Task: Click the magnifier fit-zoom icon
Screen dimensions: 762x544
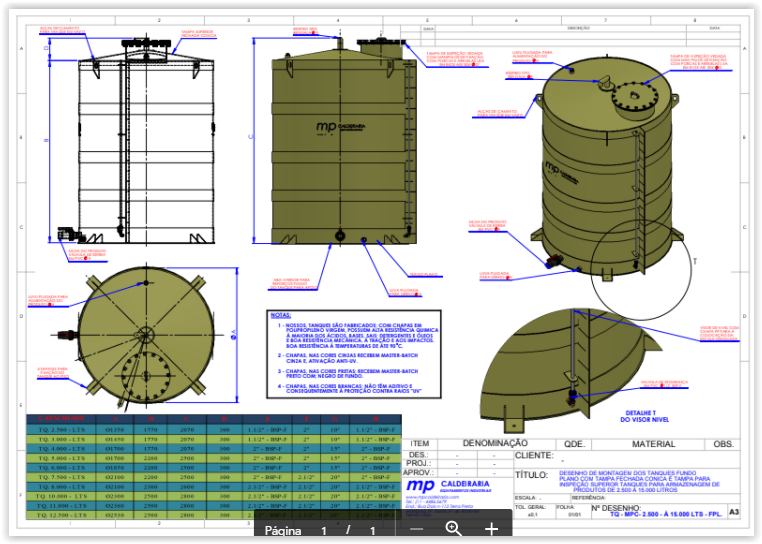Action: (x=453, y=529)
